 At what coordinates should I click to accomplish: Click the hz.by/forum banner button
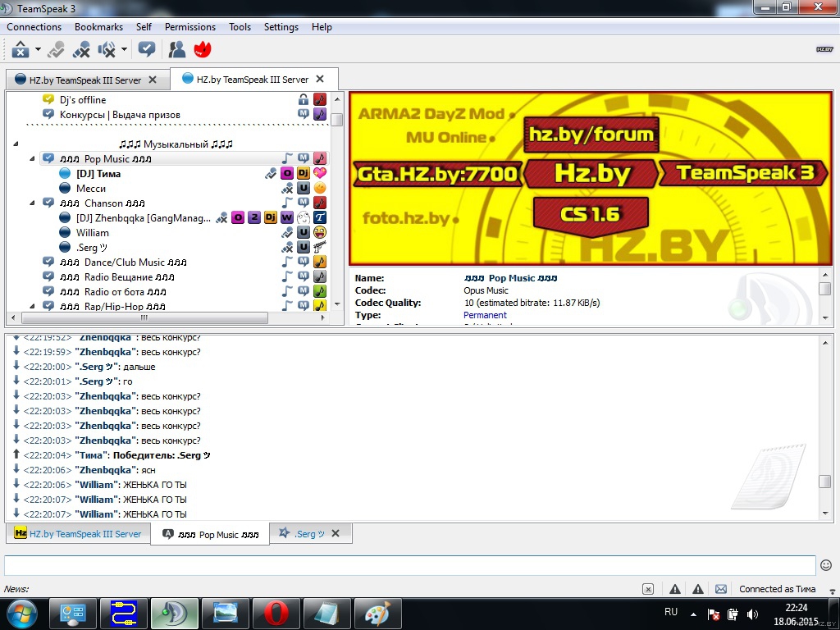point(591,134)
